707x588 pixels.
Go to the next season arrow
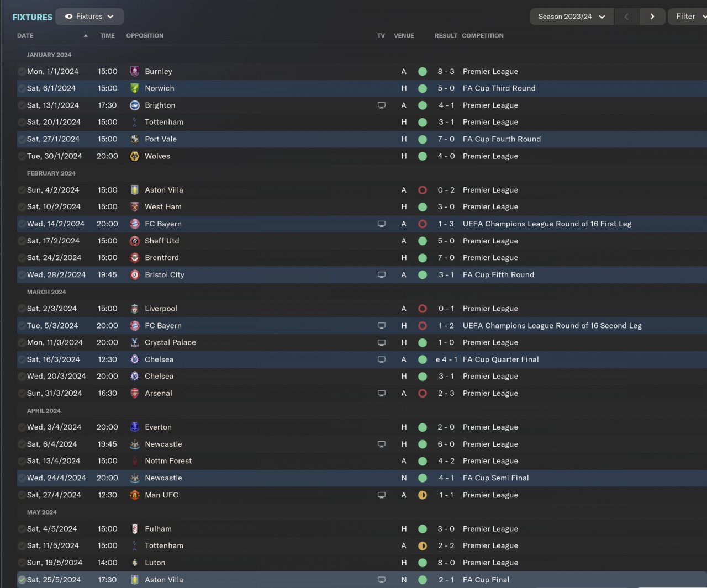(652, 17)
